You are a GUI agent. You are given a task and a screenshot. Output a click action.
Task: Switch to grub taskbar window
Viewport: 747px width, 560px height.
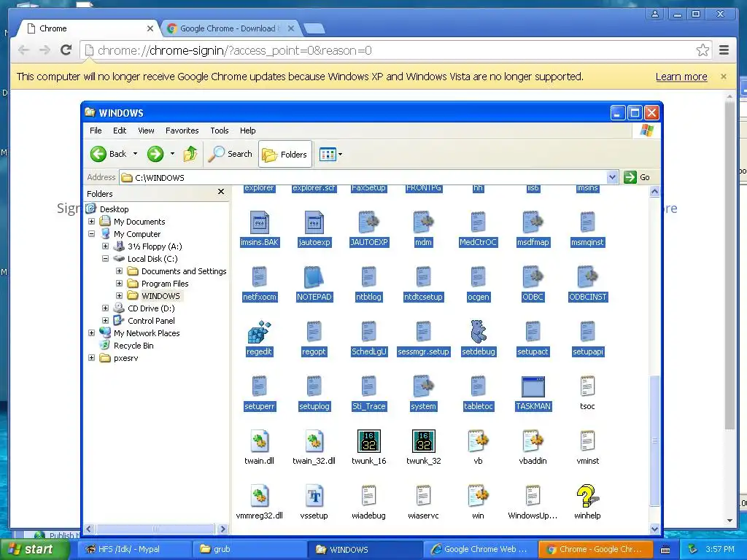(x=248, y=549)
